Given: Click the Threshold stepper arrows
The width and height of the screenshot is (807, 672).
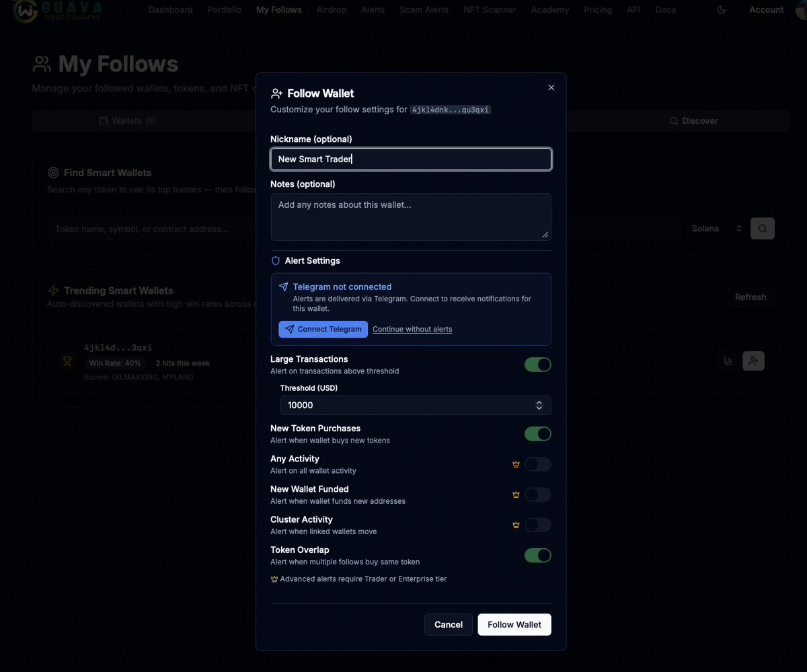Looking at the screenshot, I should [x=539, y=405].
